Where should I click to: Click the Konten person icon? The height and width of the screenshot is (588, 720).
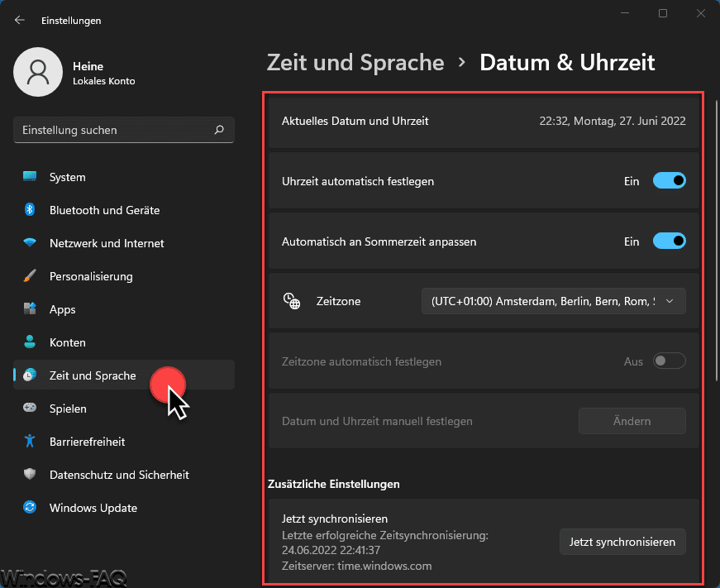(x=30, y=342)
